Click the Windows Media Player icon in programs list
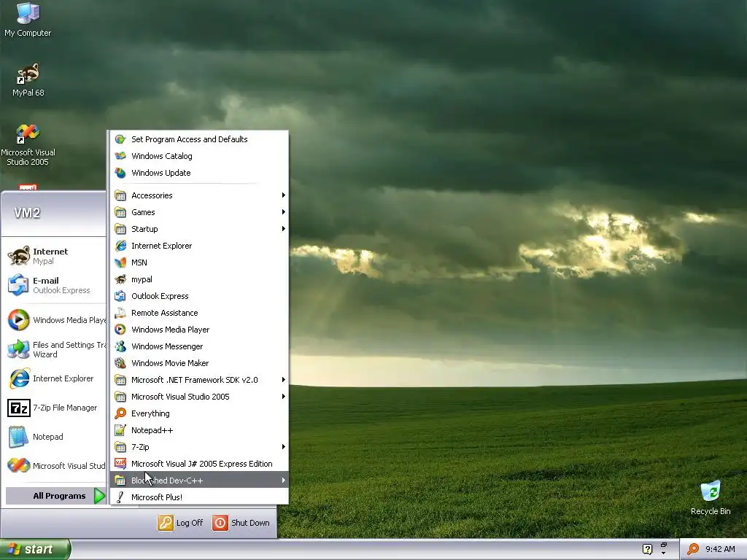The image size is (747, 560). (120, 330)
